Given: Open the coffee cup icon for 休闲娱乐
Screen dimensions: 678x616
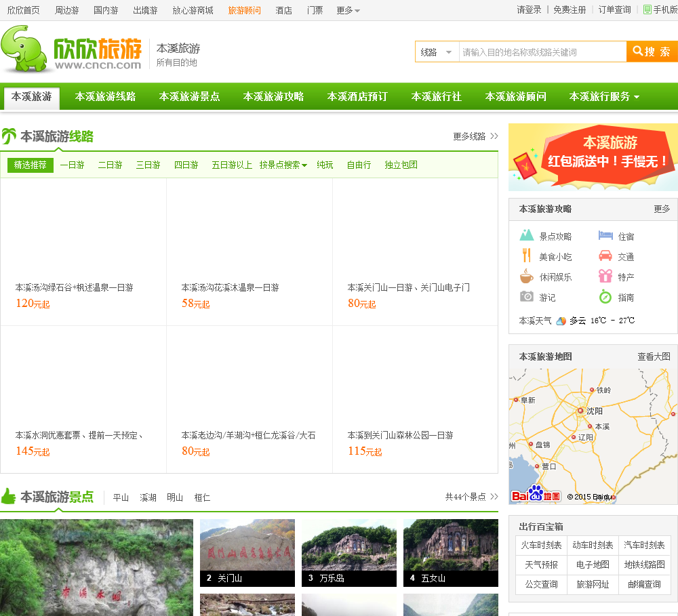Looking at the screenshot, I should point(526,276).
